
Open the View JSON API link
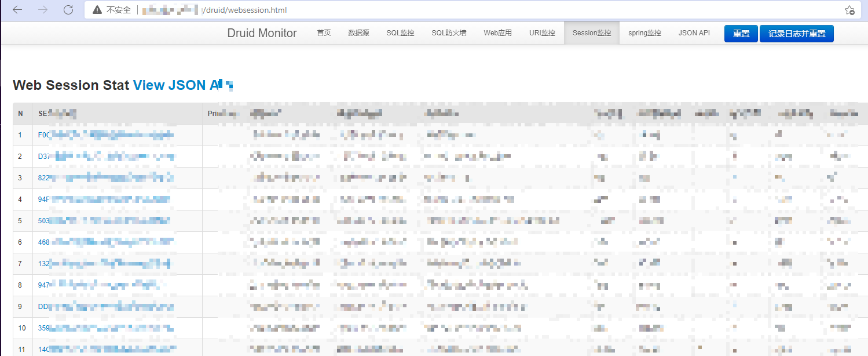(x=182, y=85)
